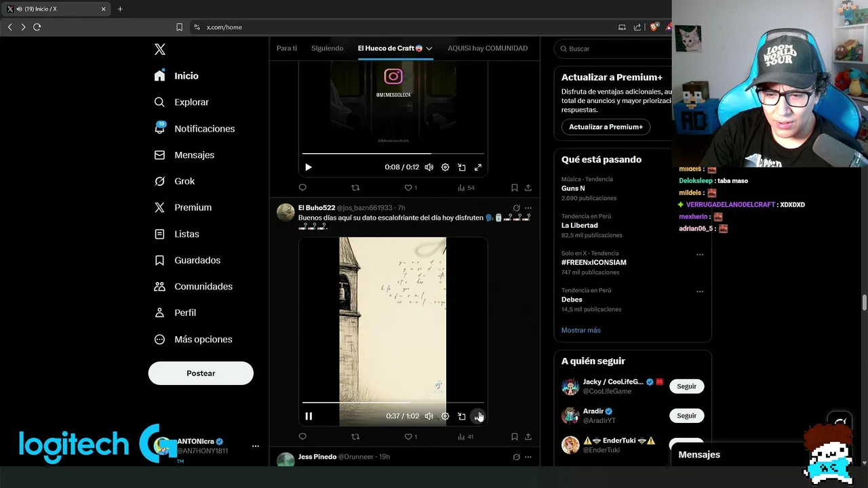Mute top video with speaker icon

click(429, 167)
